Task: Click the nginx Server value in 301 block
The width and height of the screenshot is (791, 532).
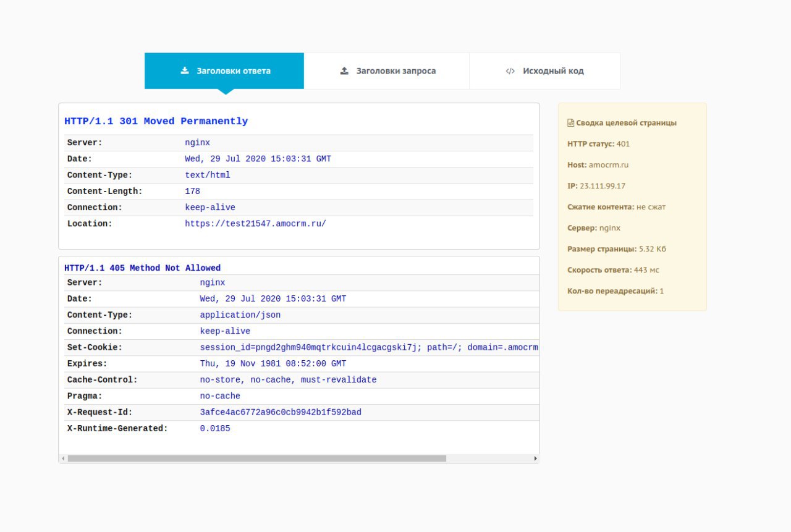Action: click(198, 143)
